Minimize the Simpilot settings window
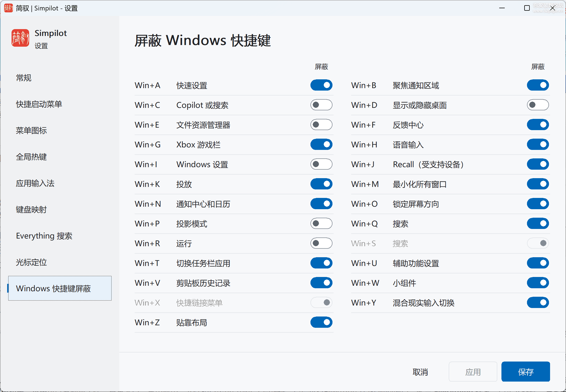This screenshot has width=566, height=392. (x=502, y=8)
